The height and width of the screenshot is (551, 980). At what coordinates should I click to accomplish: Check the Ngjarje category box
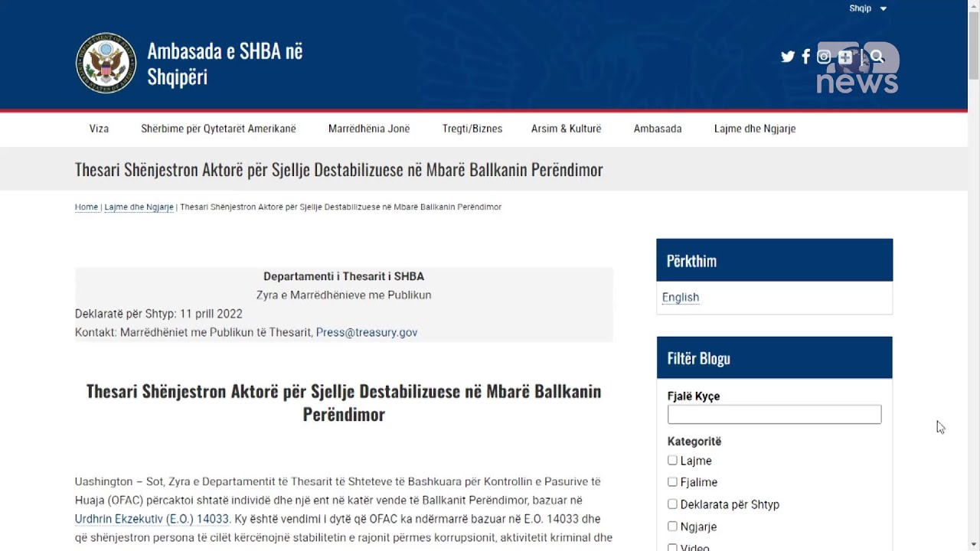(x=672, y=526)
